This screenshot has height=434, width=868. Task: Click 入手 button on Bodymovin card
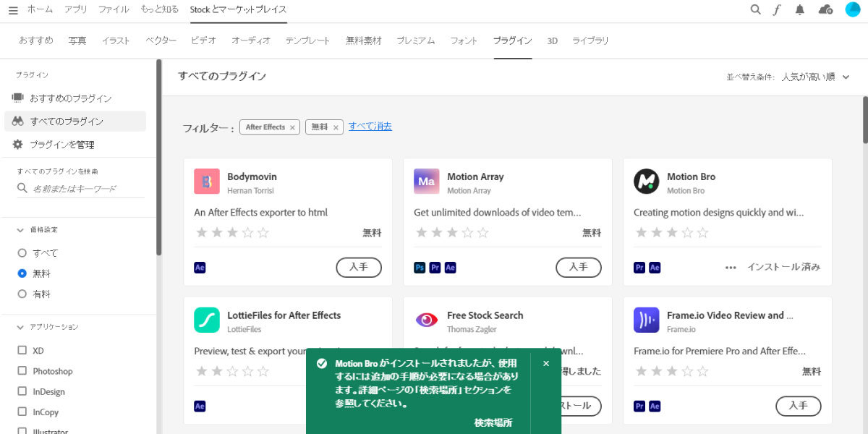(359, 267)
